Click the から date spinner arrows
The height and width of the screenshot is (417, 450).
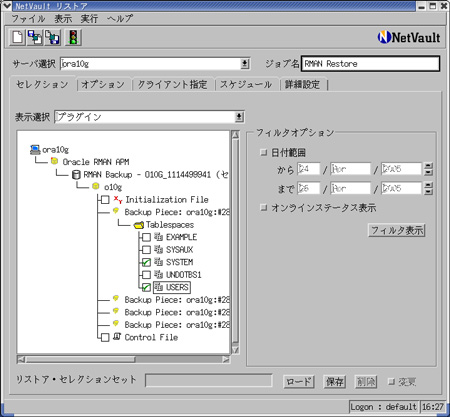(x=428, y=169)
